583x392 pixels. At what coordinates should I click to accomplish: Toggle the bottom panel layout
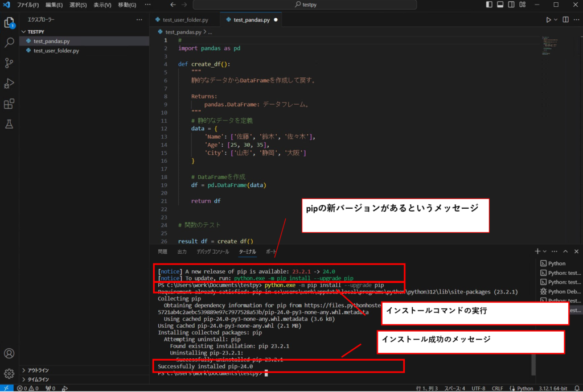pyautogui.click(x=500, y=5)
